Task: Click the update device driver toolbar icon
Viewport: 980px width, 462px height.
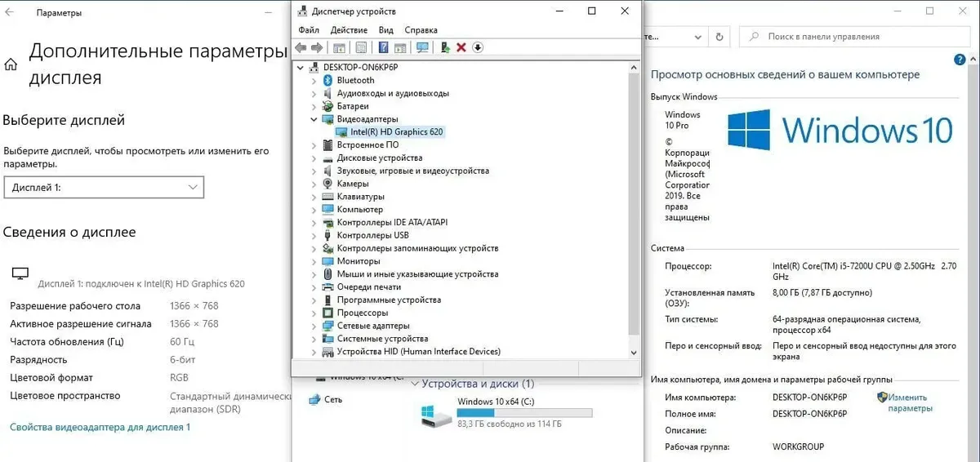Action: [444, 47]
